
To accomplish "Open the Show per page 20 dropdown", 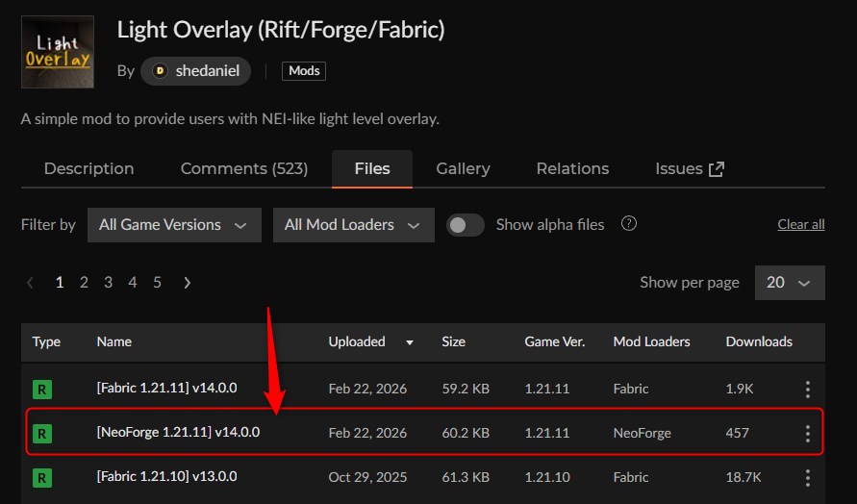I will pos(790,283).
